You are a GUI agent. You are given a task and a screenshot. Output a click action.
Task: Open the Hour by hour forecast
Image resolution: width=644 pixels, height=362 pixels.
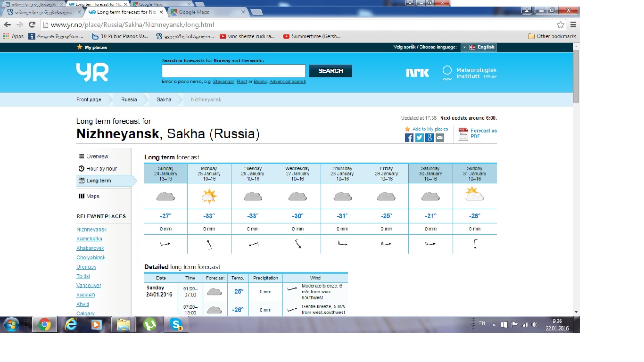point(98,169)
